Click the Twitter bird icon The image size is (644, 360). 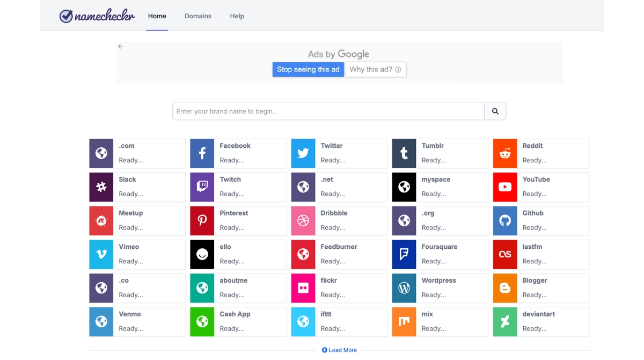(x=303, y=154)
